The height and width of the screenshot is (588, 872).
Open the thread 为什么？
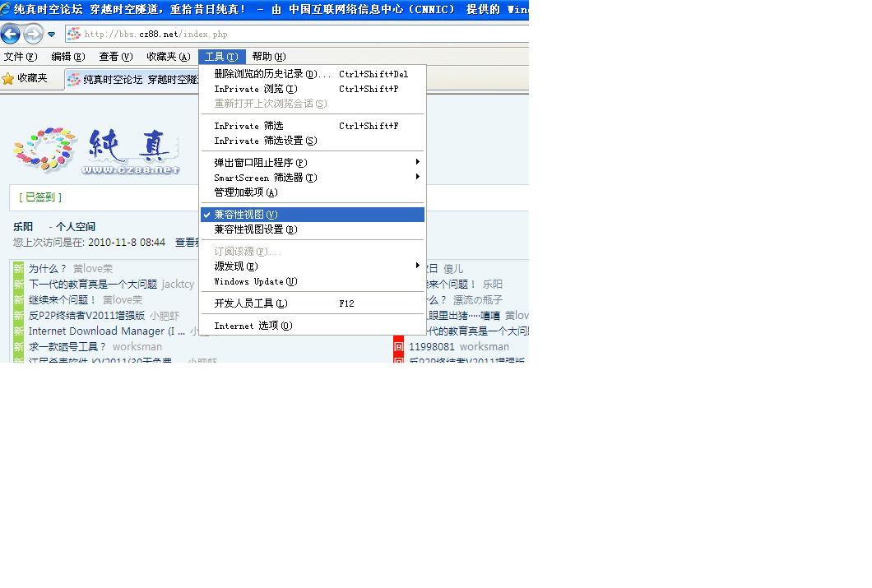point(47,268)
